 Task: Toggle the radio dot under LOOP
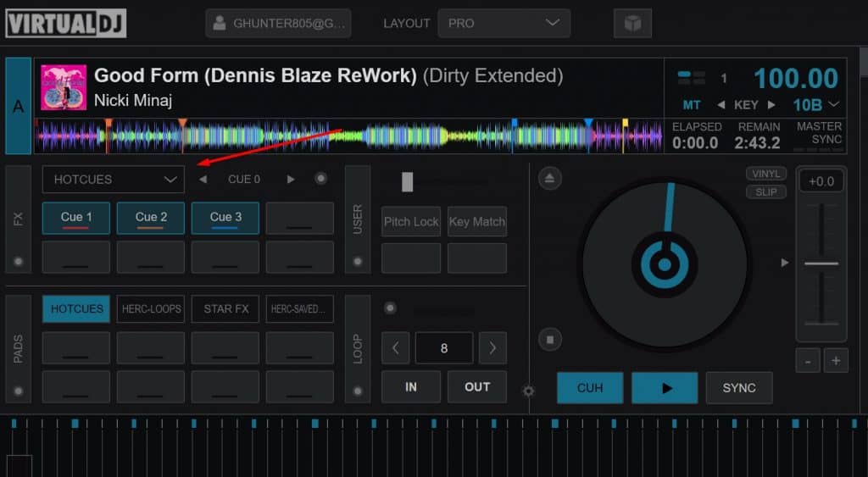pos(358,391)
